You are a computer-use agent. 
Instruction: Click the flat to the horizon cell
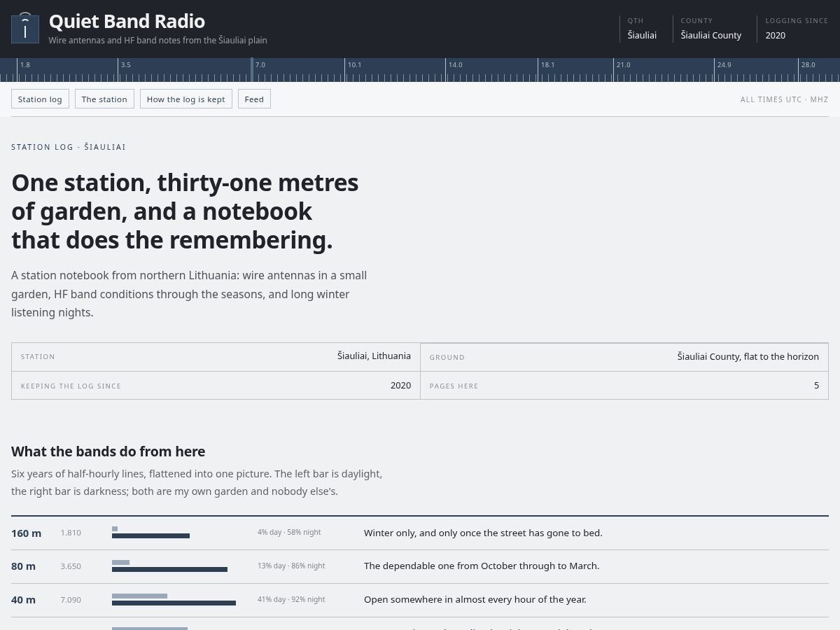tap(624, 356)
